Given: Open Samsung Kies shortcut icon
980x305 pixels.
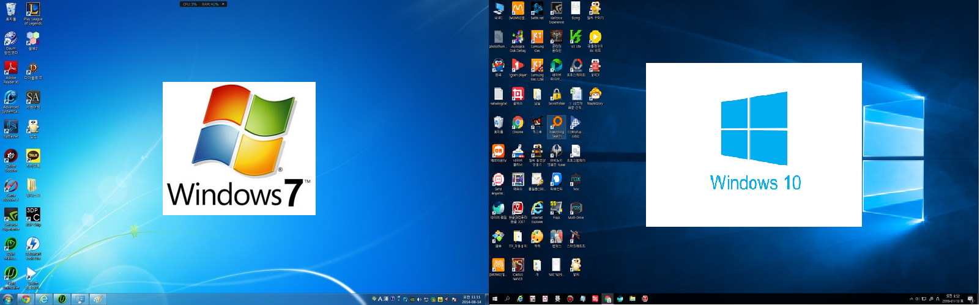Looking at the screenshot, I should coord(537,42).
